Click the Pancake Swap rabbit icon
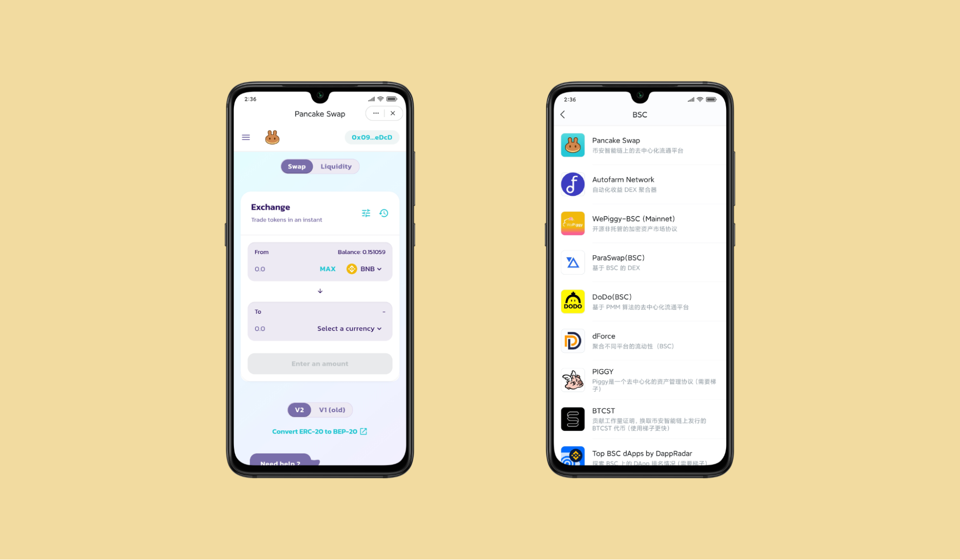Image resolution: width=960 pixels, height=560 pixels. click(x=271, y=137)
